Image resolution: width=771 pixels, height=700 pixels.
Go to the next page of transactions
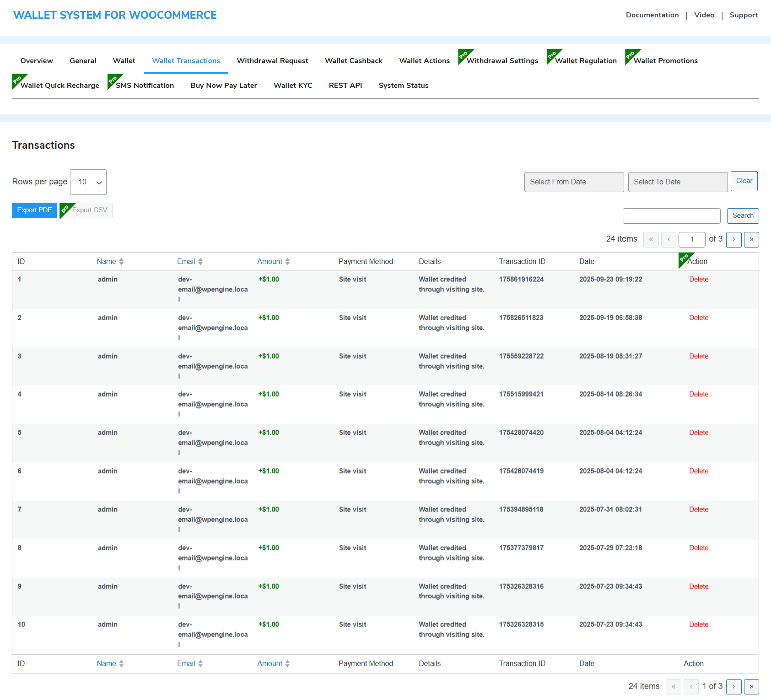(x=734, y=239)
